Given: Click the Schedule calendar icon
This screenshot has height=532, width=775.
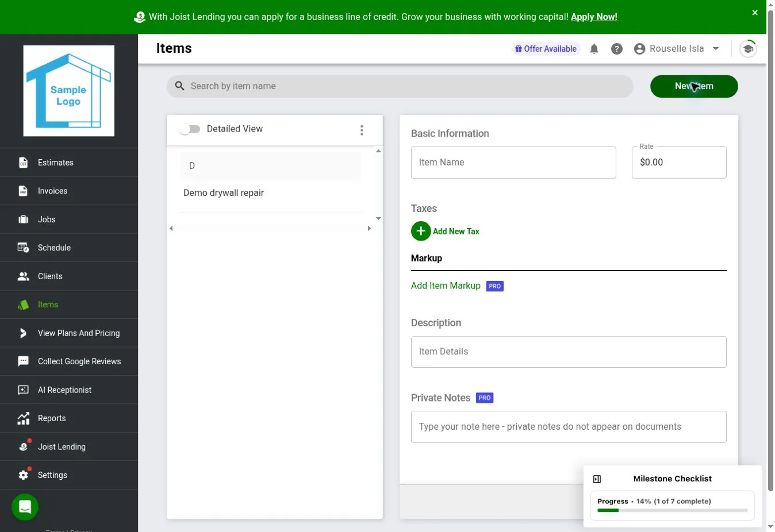Looking at the screenshot, I should pos(23,248).
